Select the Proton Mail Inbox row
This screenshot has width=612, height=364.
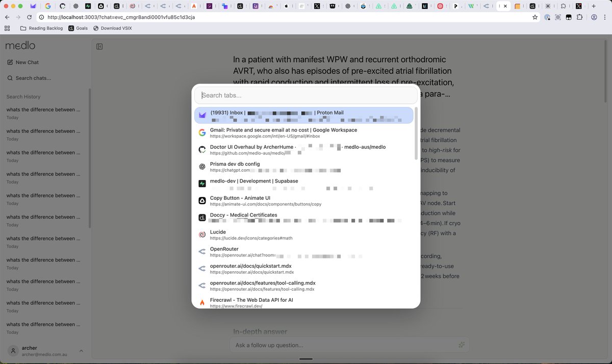coord(304,115)
